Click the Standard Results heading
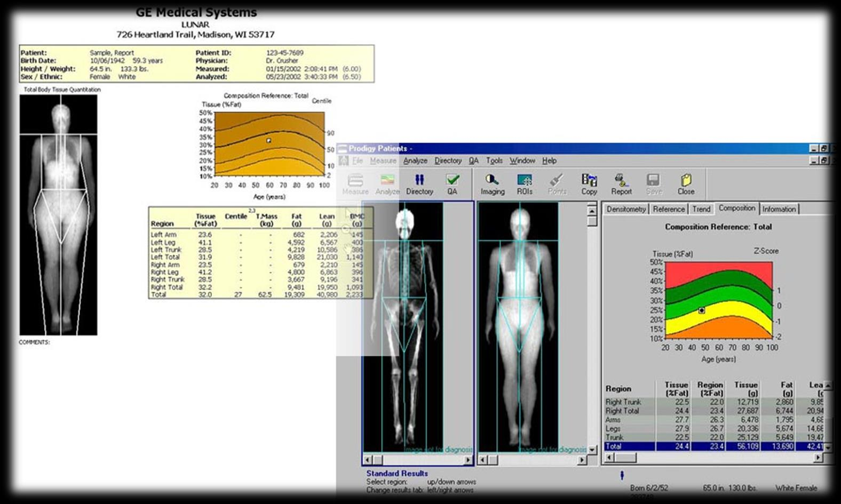This screenshot has height=504, width=841. [397, 473]
